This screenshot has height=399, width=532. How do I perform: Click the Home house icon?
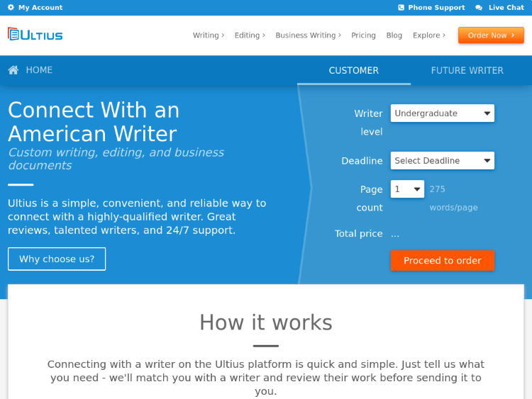(x=13, y=70)
